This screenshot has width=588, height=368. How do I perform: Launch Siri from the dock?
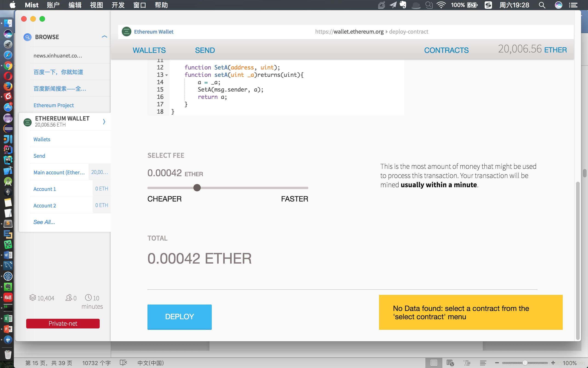8,34
